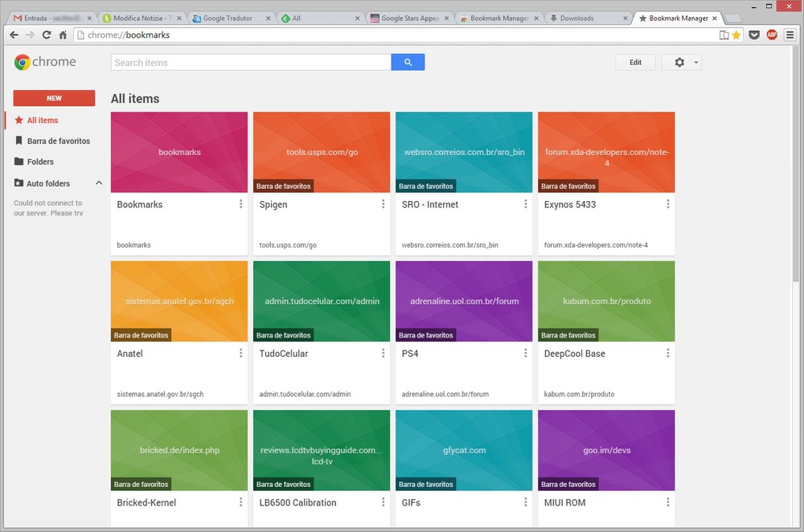Open the PS4 purple bookmark thumbnail

point(464,301)
